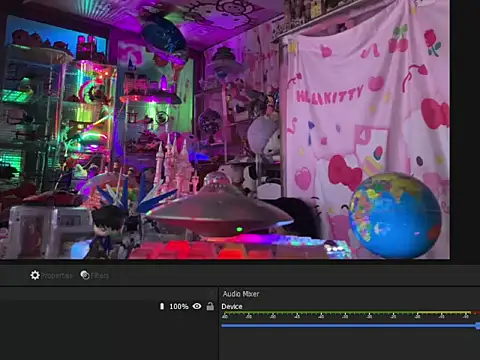Select the Audio Mixer panel title
The height and width of the screenshot is (360, 480).
click(x=241, y=294)
